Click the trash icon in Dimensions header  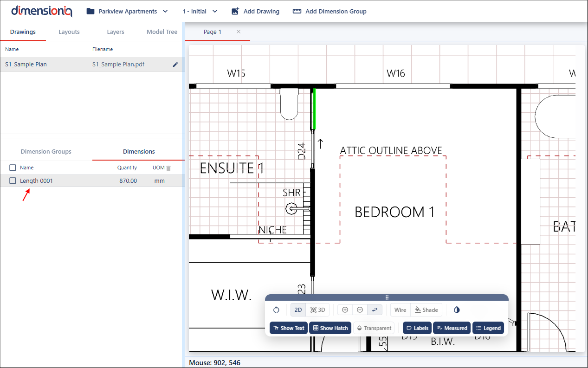(x=168, y=168)
